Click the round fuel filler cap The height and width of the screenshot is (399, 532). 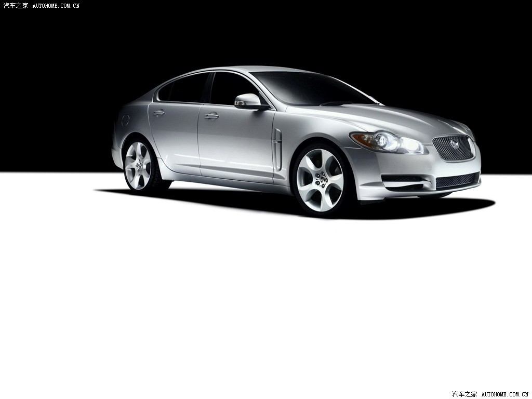coord(126,120)
